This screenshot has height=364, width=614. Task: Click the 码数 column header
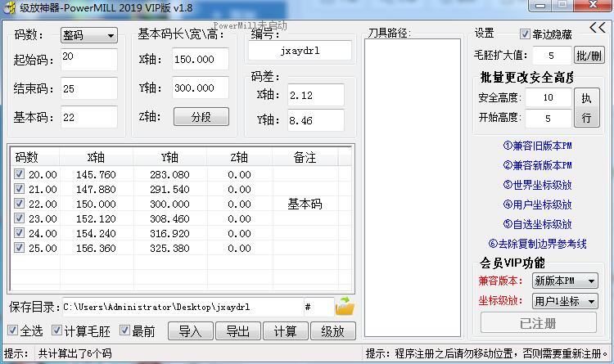[34, 157]
